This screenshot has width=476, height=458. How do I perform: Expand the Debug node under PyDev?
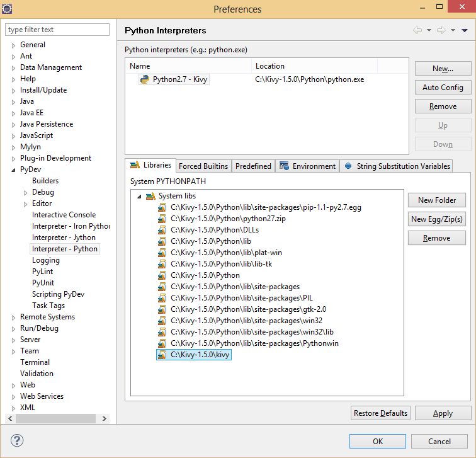point(25,193)
